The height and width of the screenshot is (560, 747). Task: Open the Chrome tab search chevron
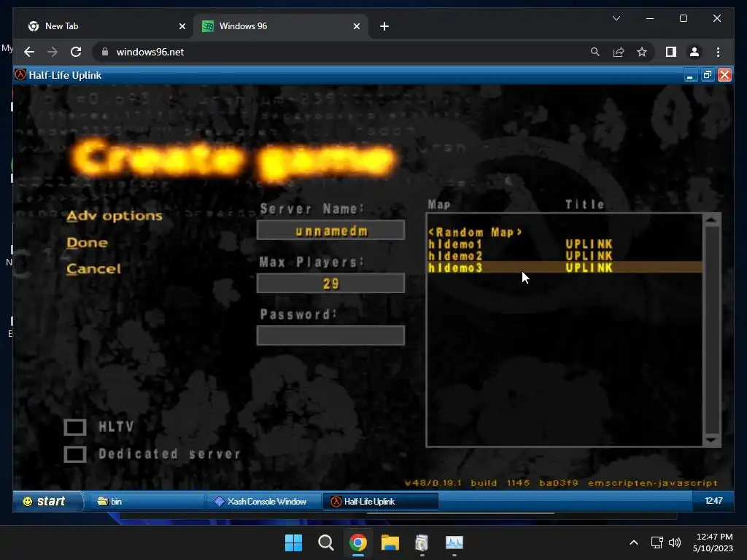(x=616, y=18)
